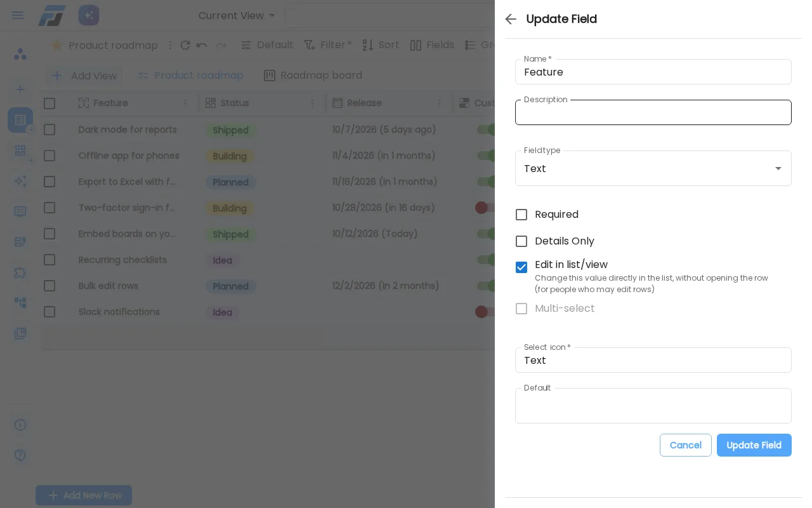The height and width of the screenshot is (508, 812).
Task: Open the sparkle AI assistant in top bar
Action: (x=89, y=15)
